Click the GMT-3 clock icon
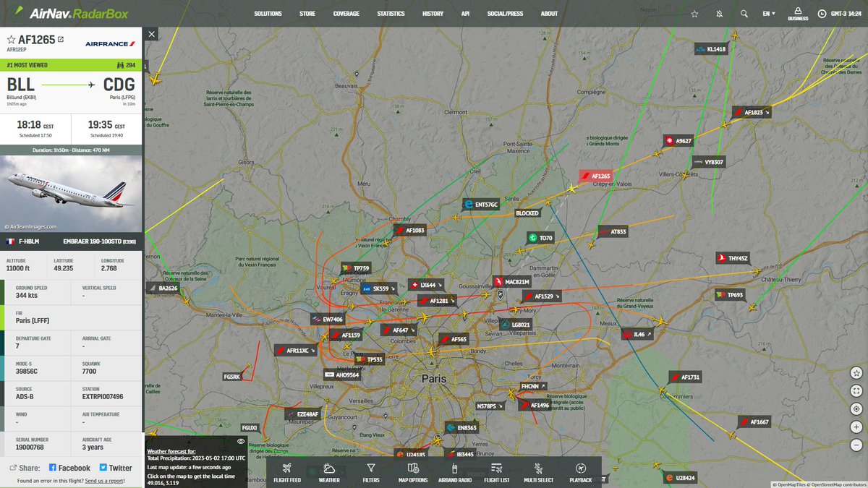 point(822,14)
